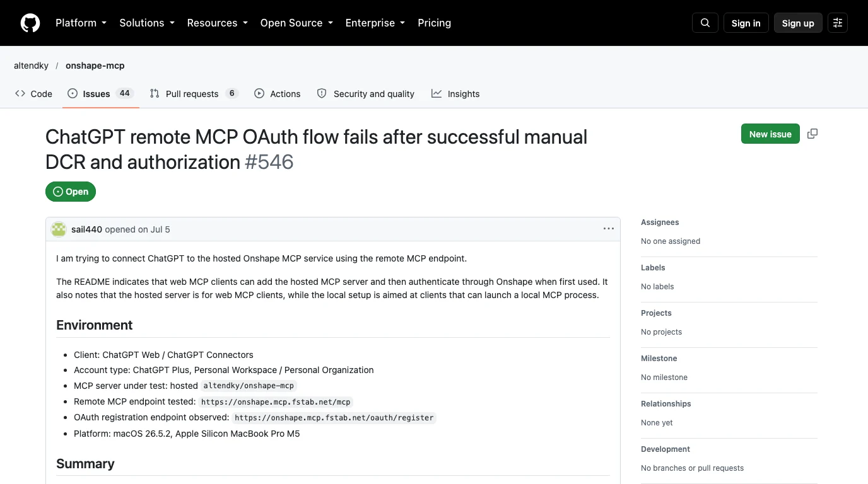Screen dimensions: 868x484
Task: Click the altendky/onshape-mcp code snippet
Action: point(249,386)
